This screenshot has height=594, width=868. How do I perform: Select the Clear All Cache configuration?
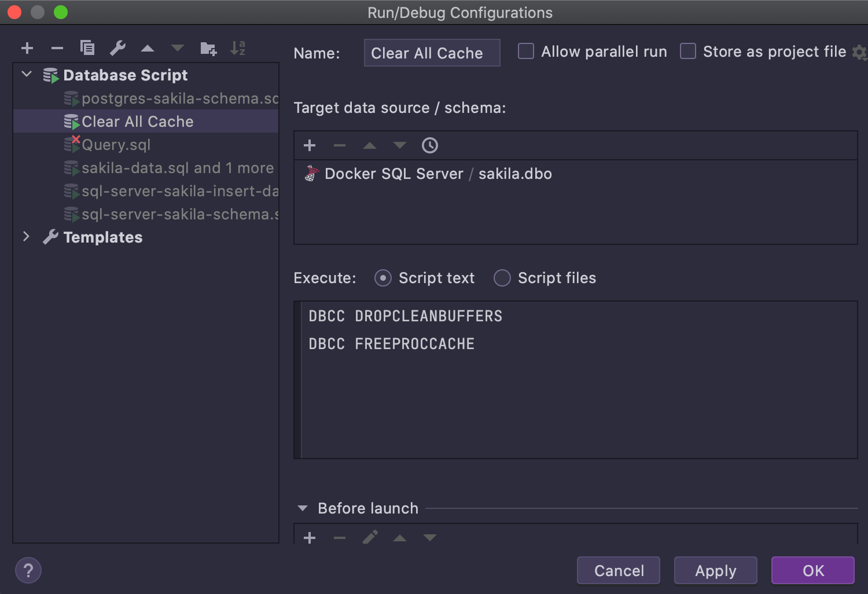[x=146, y=122]
